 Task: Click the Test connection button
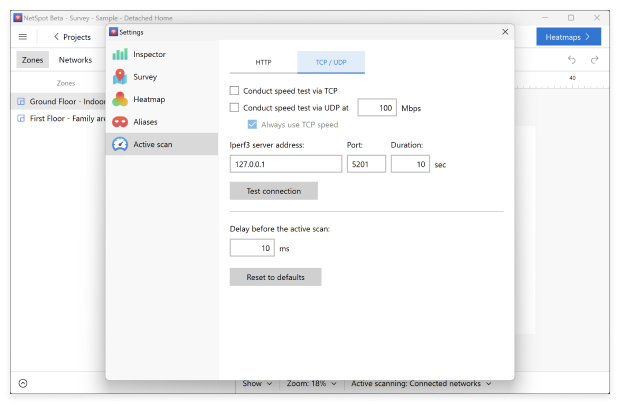click(x=274, y=191)
